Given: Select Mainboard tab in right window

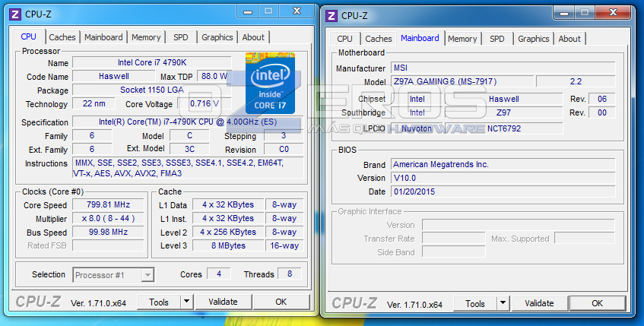Looking at the screenshot, I should coord(420,38).
